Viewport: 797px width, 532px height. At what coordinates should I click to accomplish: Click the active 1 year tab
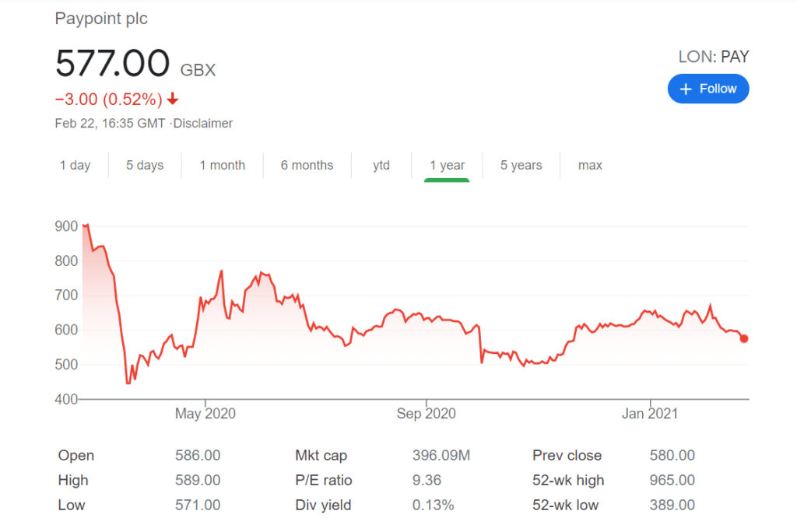coord(448,165)
